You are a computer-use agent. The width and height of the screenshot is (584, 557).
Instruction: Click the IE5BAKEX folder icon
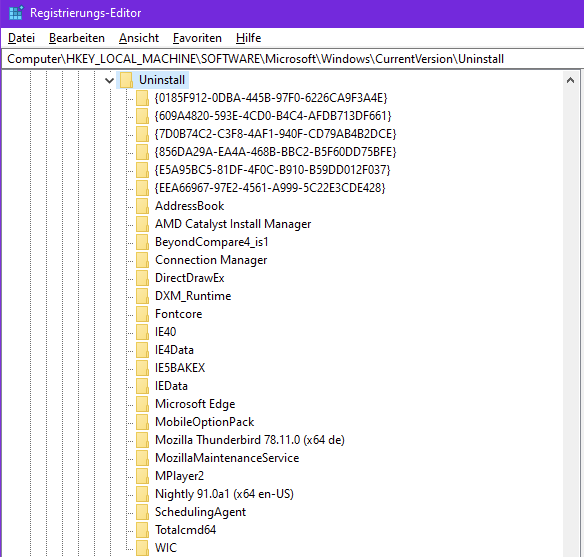coord(142,368)
